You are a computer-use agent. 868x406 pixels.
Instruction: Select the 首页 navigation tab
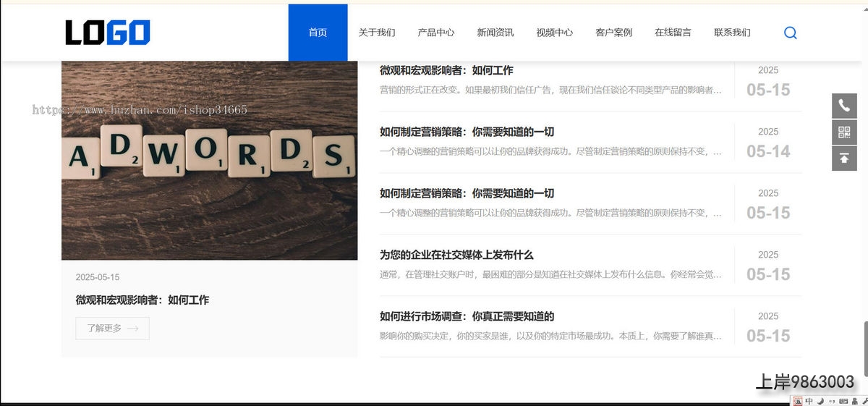point(318,33)
